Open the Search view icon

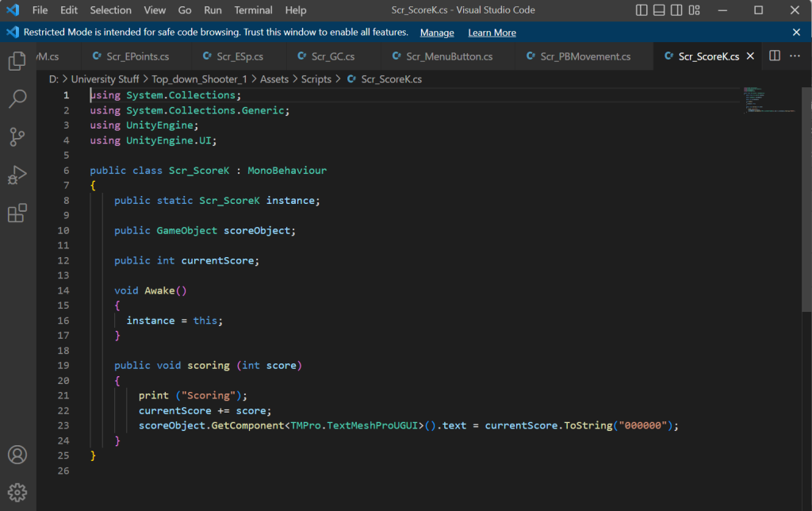pos(17,98)
